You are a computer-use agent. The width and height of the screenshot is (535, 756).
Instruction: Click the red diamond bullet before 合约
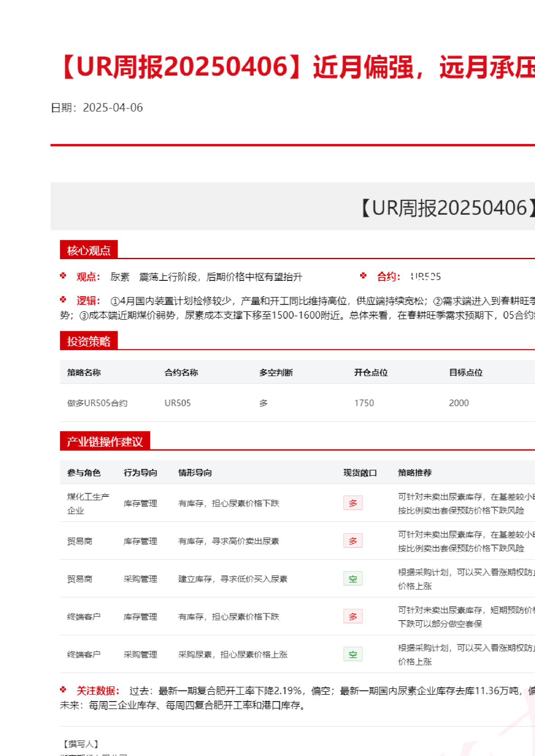(363, 276)
